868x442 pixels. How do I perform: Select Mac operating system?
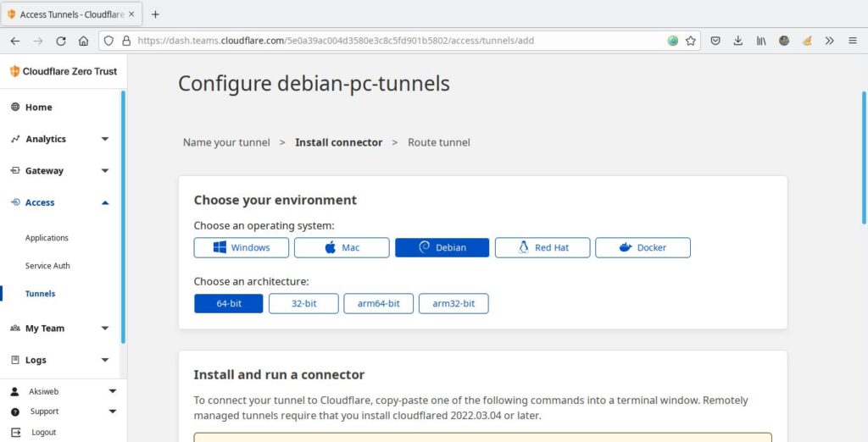[342, 248]
